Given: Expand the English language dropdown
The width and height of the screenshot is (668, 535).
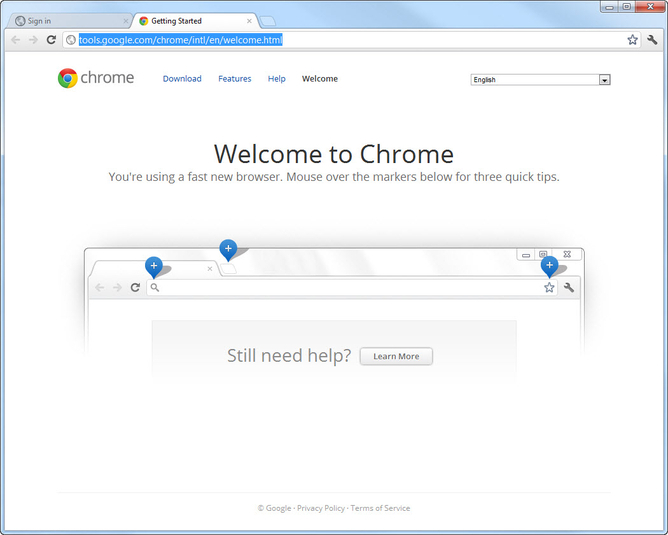Looking at the screenshot, I should coord(540,80).
